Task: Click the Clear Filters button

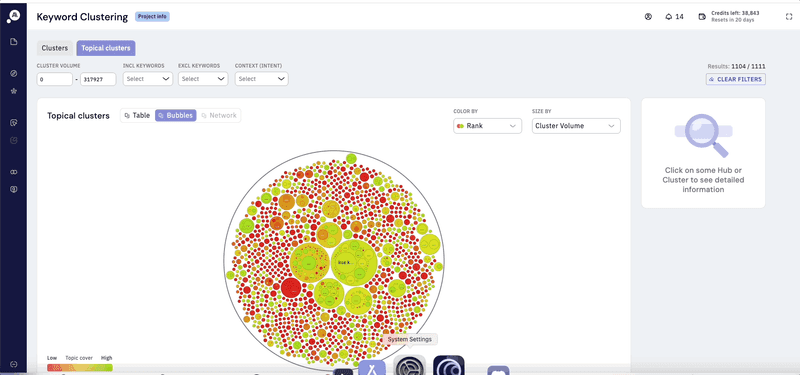Action: (736, 79)
